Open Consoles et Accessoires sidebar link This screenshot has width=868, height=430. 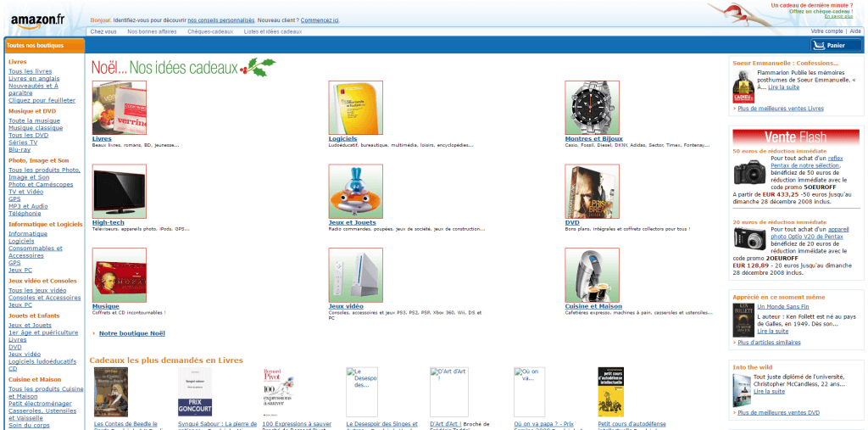click(44, 298)
